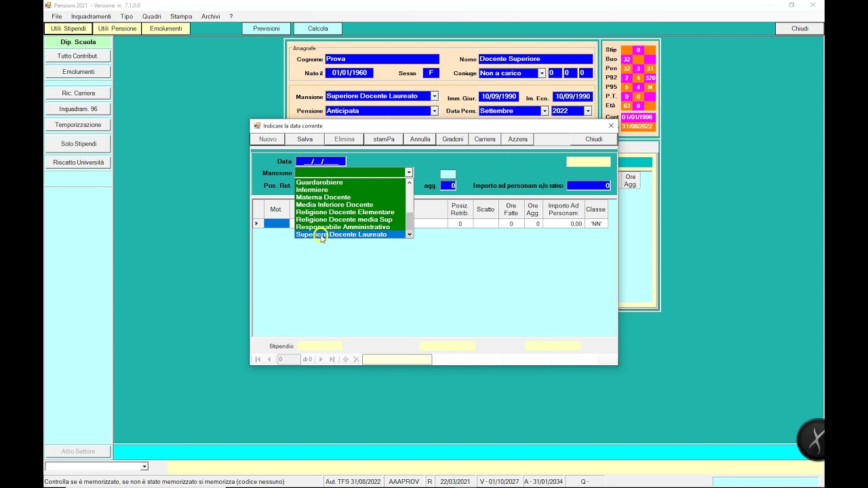The image size is (868, 488).
Task: Select Infermiere from Mansione list
Action: click(350, 190)
